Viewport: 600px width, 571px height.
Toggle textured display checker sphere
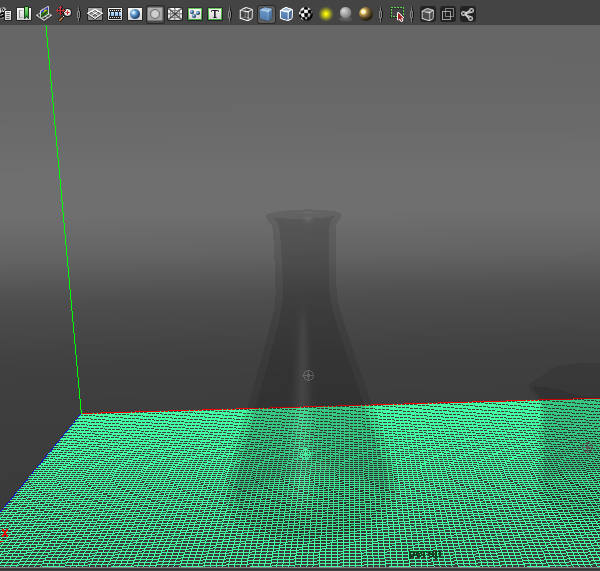305,14
